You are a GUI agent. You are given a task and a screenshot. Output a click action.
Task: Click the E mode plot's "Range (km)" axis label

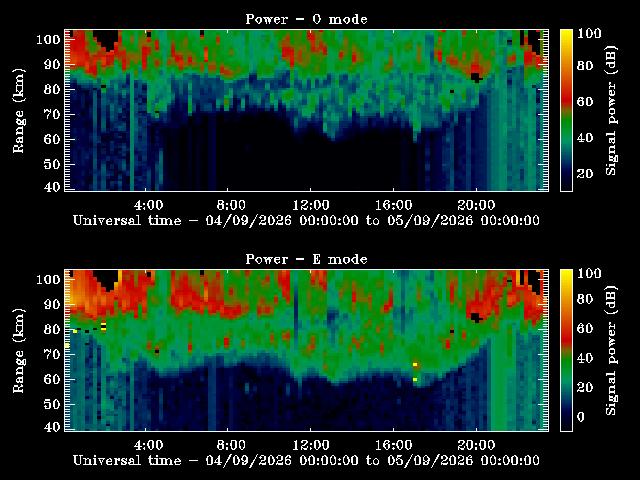[19, 351]
